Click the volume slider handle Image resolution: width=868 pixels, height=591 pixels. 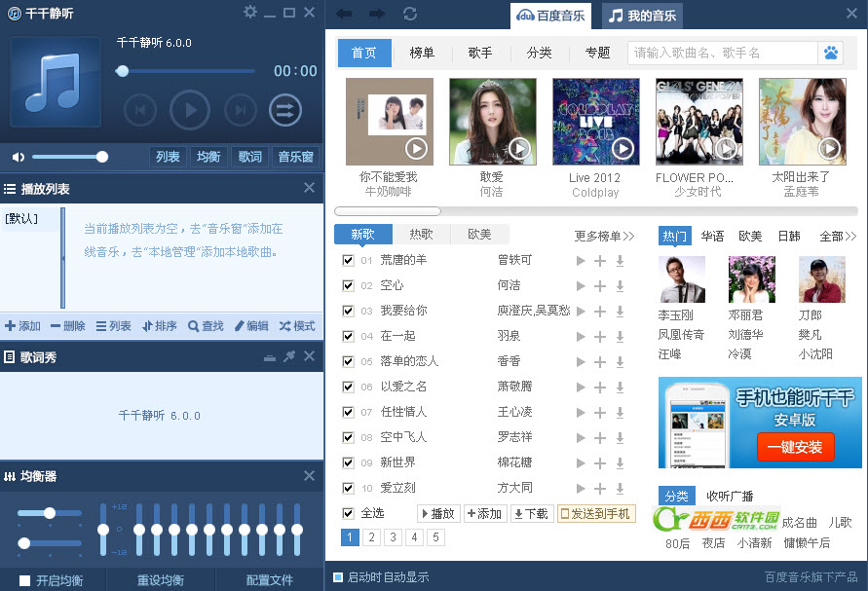[x=102, y=157]
